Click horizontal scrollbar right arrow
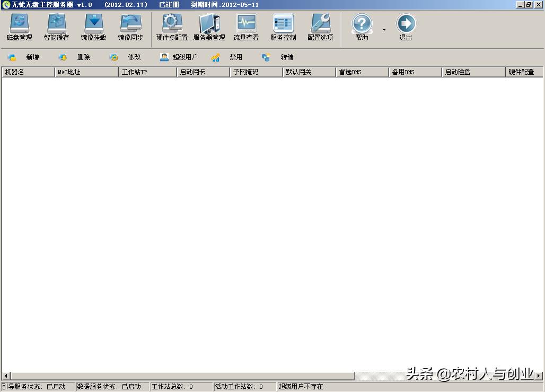The width and height of the screenshot is (545, 392). click(x=539, y=376)
